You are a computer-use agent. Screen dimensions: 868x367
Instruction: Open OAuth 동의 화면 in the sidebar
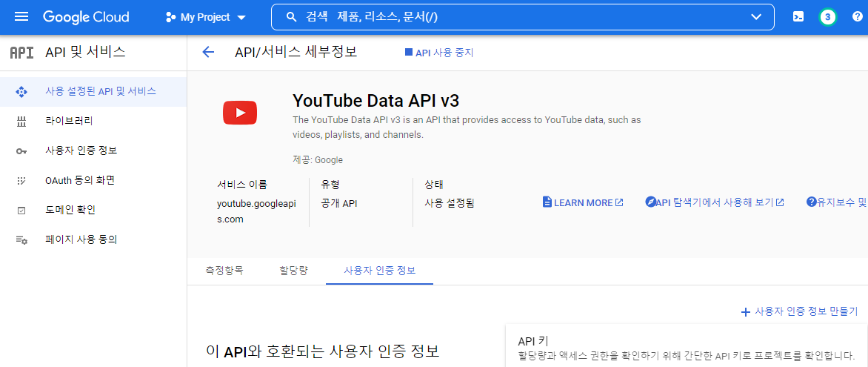[93, 181]
